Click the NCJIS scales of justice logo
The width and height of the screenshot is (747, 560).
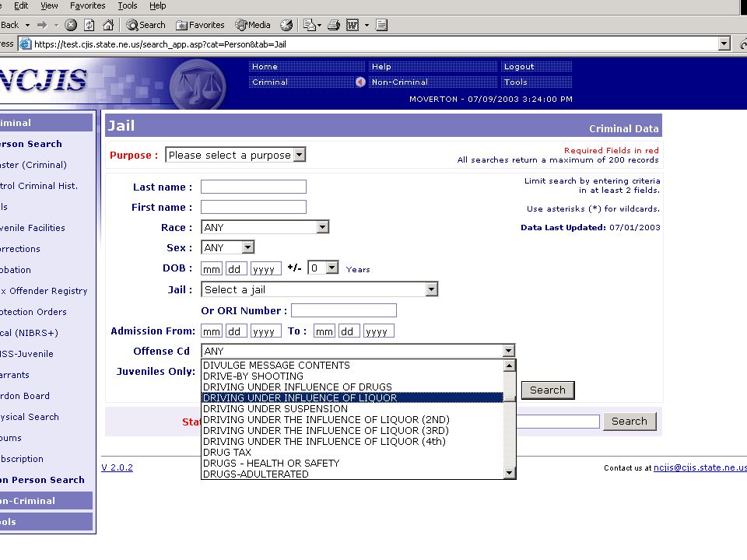pos(198,84)
